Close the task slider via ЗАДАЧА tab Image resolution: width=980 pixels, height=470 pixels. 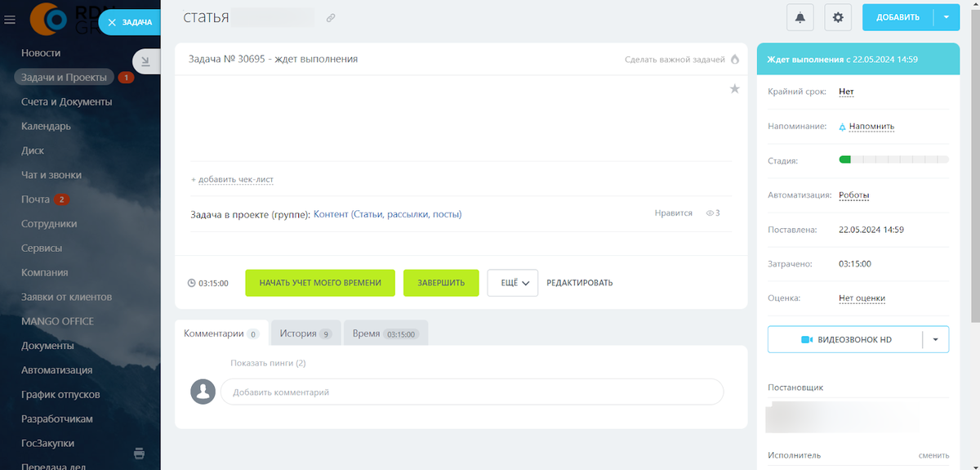tap(130, 23)
